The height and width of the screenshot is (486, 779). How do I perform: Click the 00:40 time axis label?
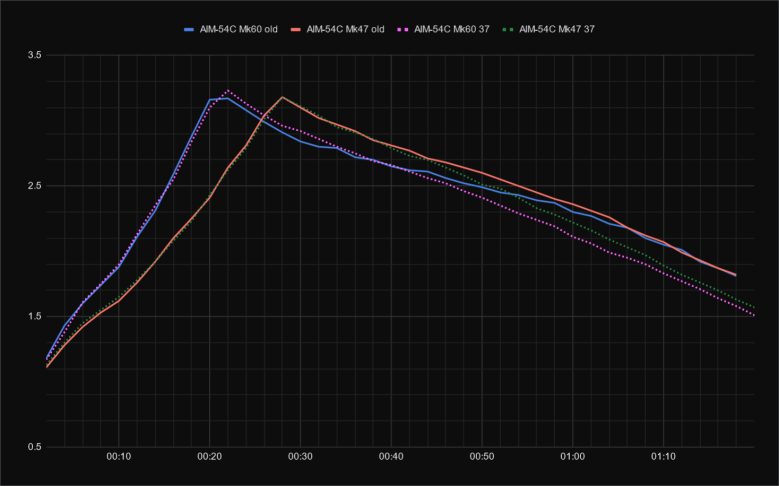click(x=391, y=457)
